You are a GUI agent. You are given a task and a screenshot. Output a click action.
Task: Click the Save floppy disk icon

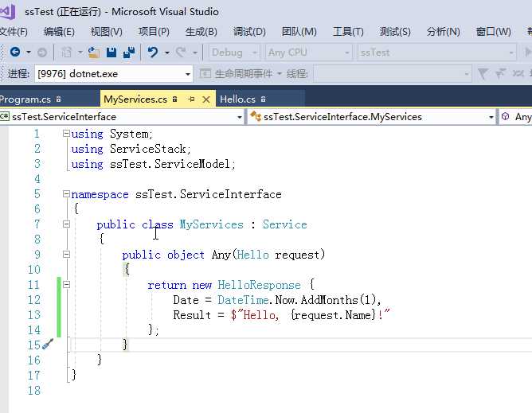click(x=111, y=52)
